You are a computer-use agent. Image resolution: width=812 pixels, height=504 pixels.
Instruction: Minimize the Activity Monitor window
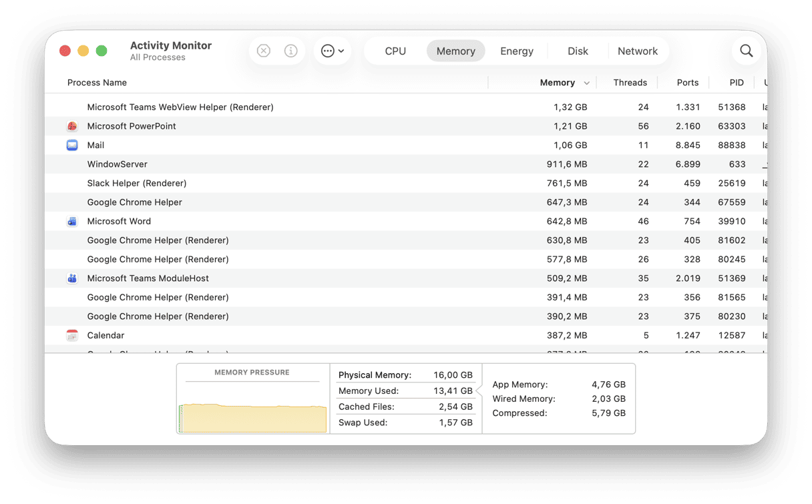tap(83, 51)
